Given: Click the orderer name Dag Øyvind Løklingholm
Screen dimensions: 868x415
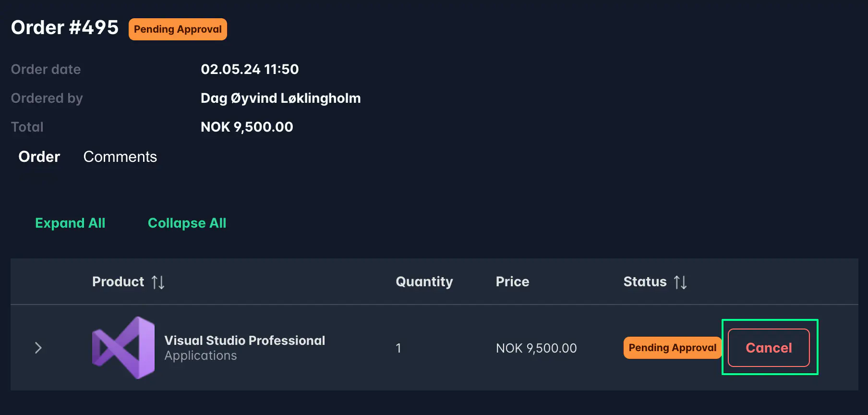Looking at the screenshot, I should click(x=281, y=98).
